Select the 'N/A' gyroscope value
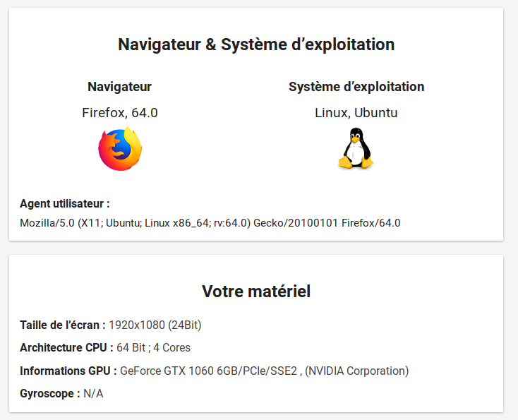Screen dimensions: 518x420 [93, 394]
